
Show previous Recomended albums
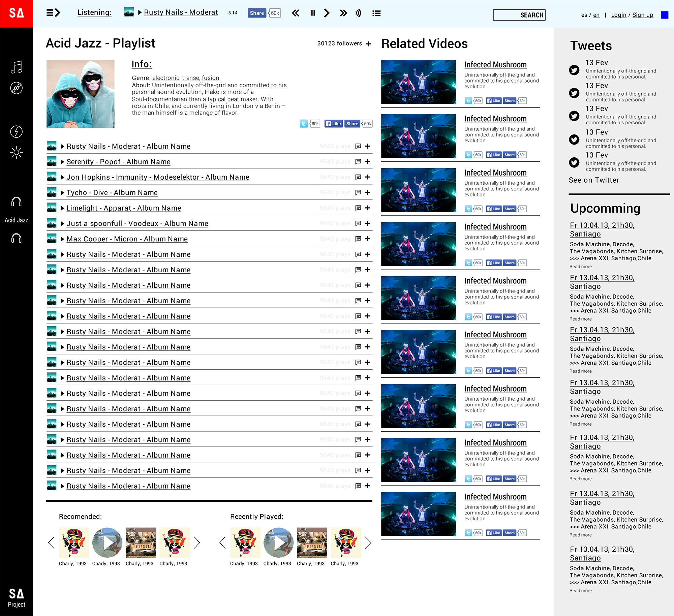51,543
